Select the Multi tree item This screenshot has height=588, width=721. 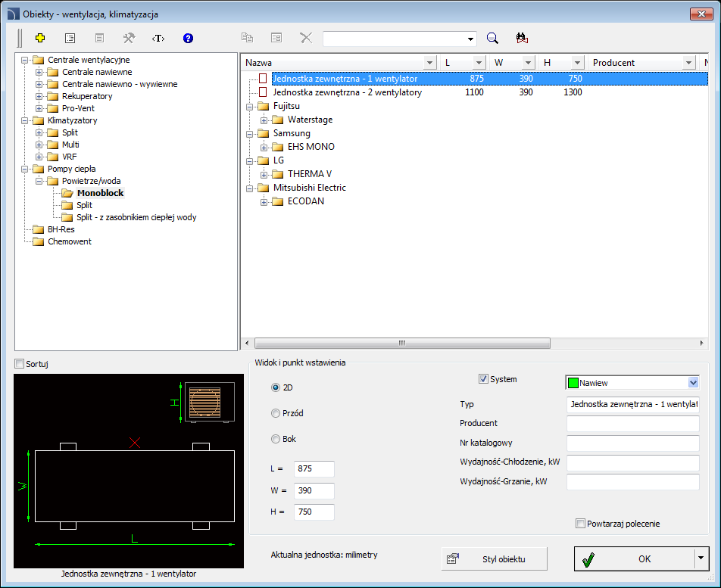(70, 145)
